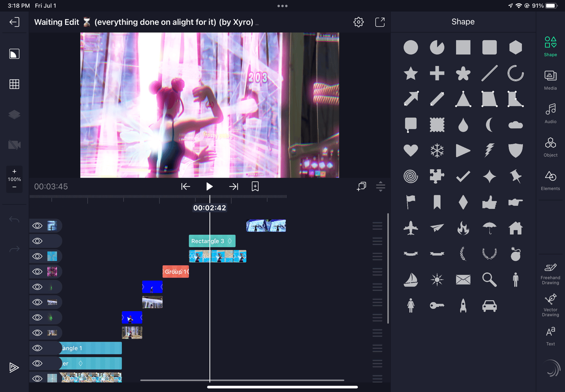Insert the pie shape
The image size is (565, 392).
(x=437, y=47)
